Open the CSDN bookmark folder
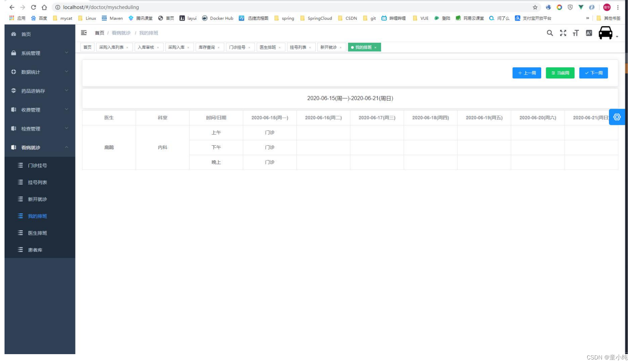 point(347,18)
